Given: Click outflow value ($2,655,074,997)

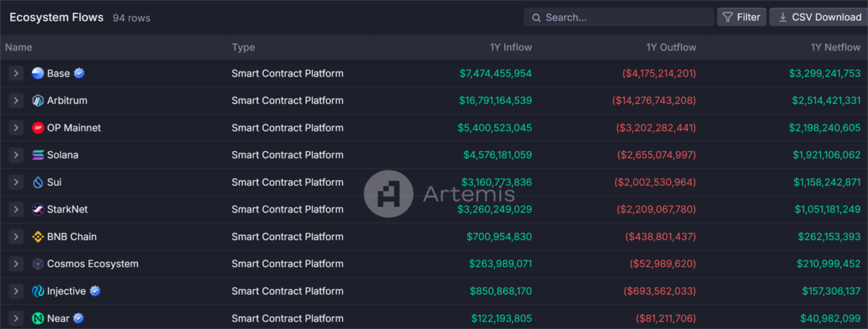Looking at the screenshot, I should click(657, 155).
